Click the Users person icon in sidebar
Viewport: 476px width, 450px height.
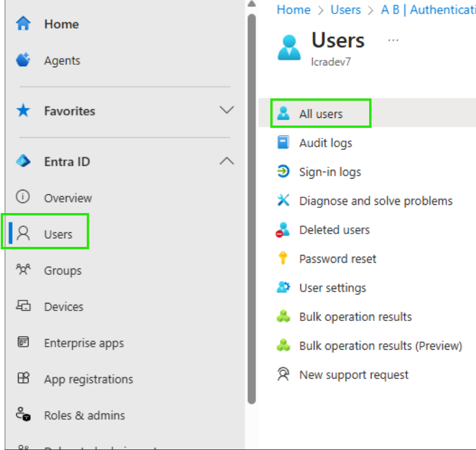(x=23, y=233)
